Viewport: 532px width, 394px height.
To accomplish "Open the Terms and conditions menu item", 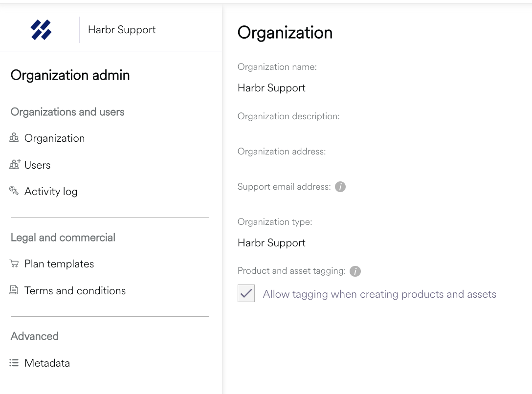I will point(75,290).
